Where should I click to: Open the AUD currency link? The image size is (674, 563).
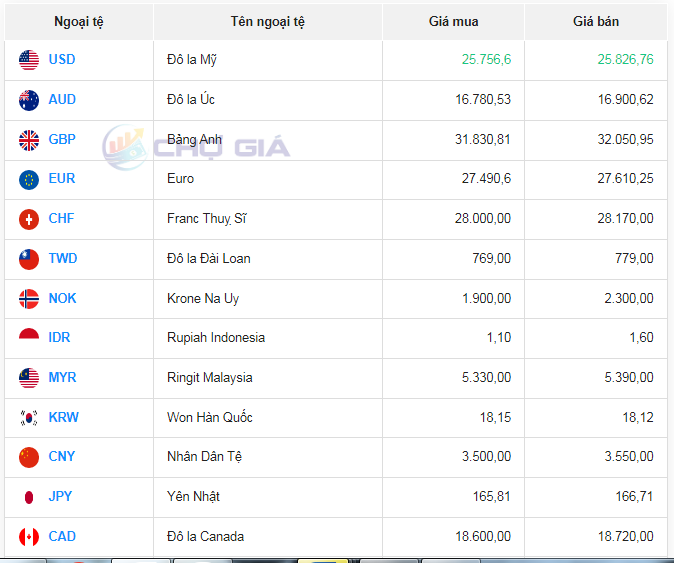(x=62, y=99)
